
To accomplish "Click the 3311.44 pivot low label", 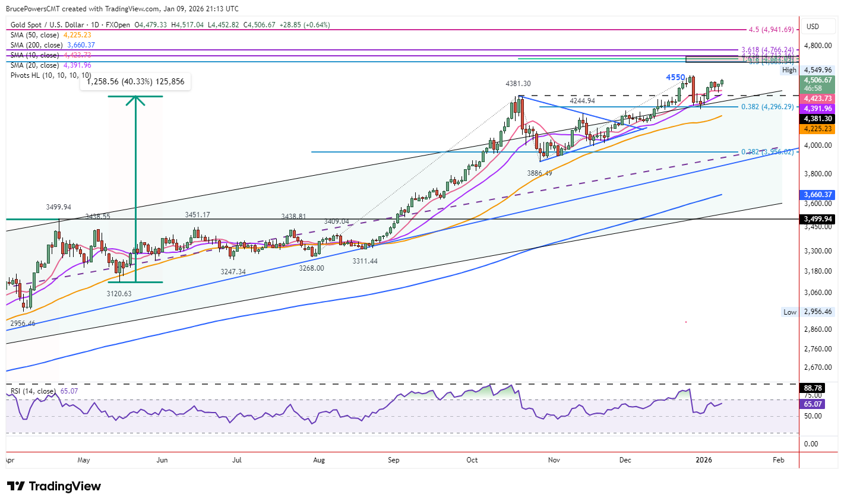I will tap(365, 261).
